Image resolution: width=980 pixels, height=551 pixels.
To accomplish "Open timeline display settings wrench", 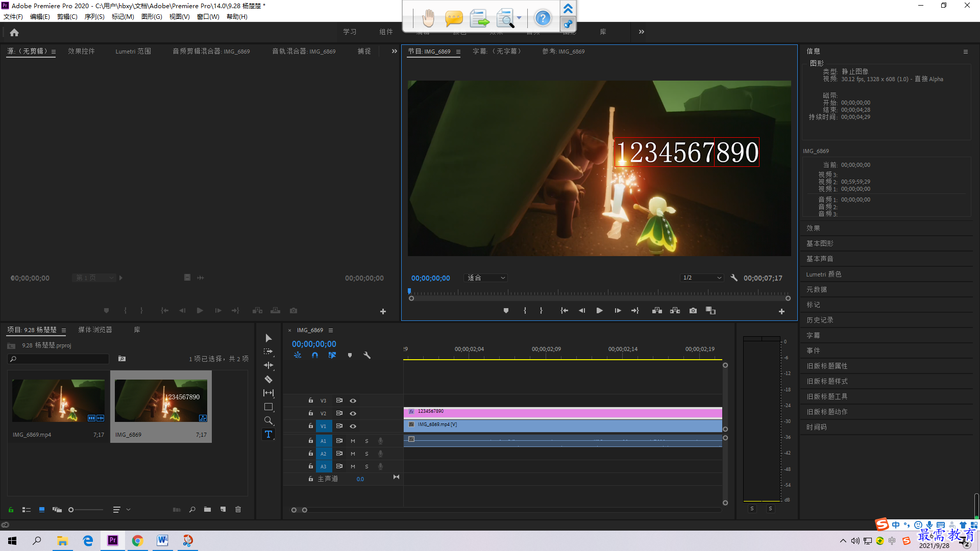I will coord(367,355).
